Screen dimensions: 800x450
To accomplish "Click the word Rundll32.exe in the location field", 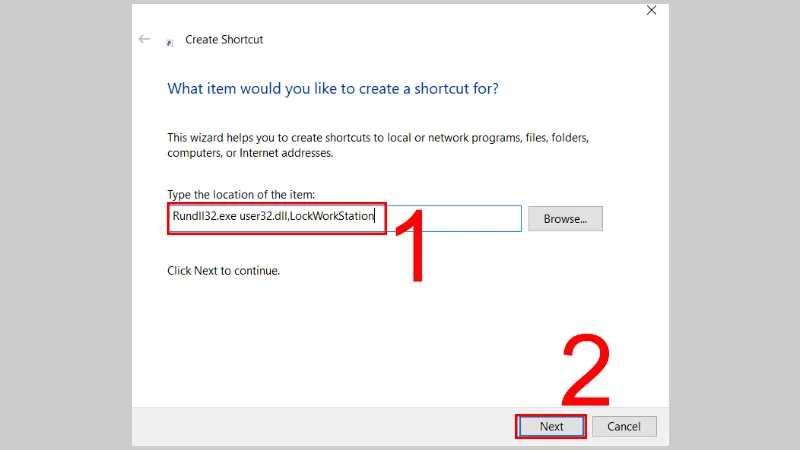I will 199,219.
